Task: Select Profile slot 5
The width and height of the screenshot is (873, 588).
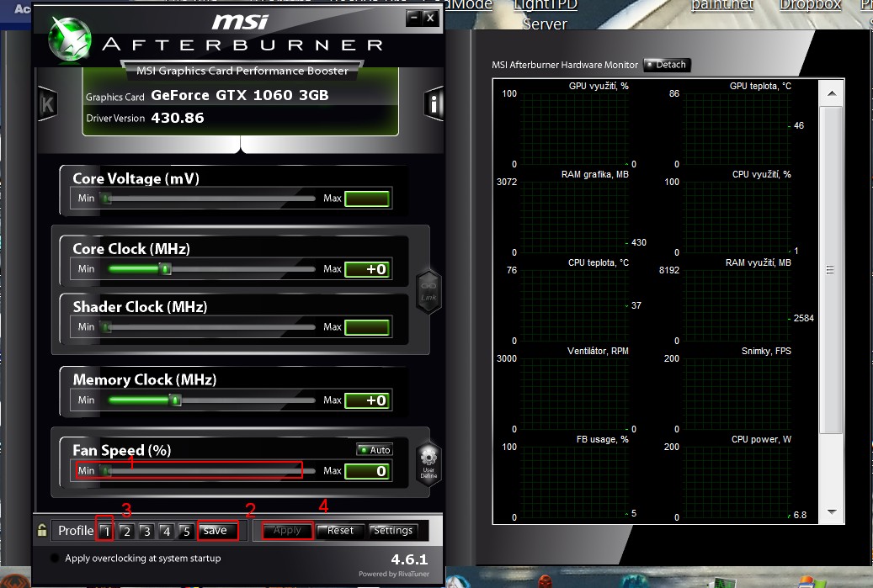Action: (x=186, y=531)
